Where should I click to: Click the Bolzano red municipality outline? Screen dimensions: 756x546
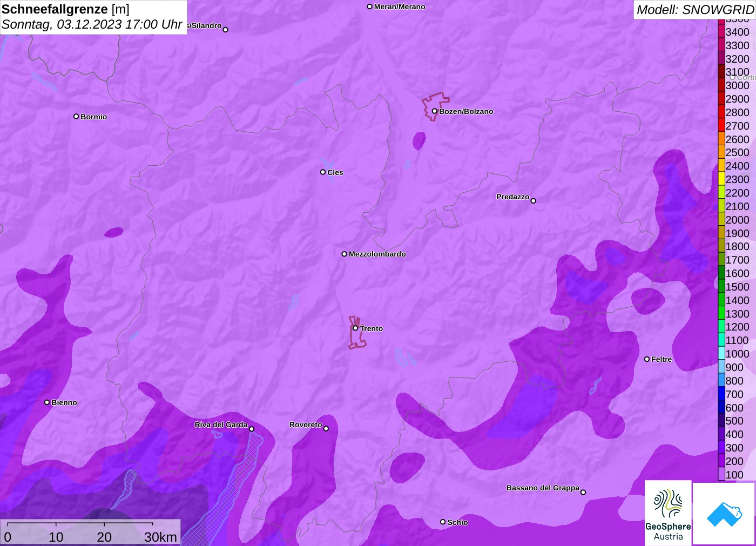[x=435, y=106]
